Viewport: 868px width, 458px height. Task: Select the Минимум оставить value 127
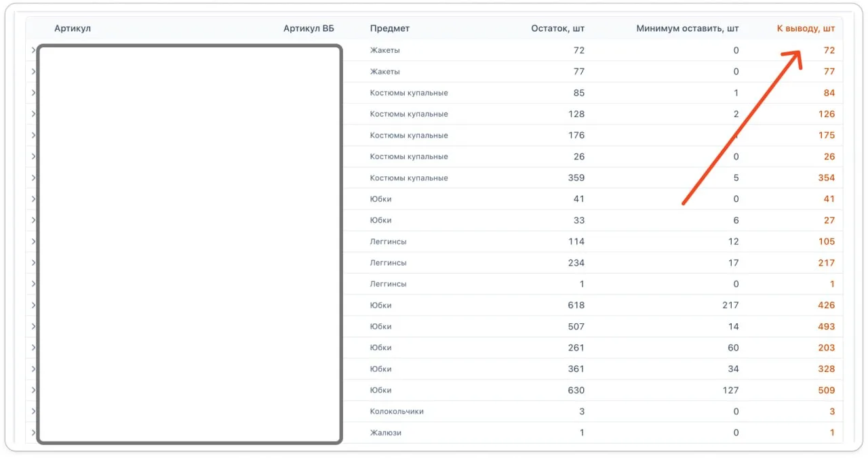click(x=730, y=390)
